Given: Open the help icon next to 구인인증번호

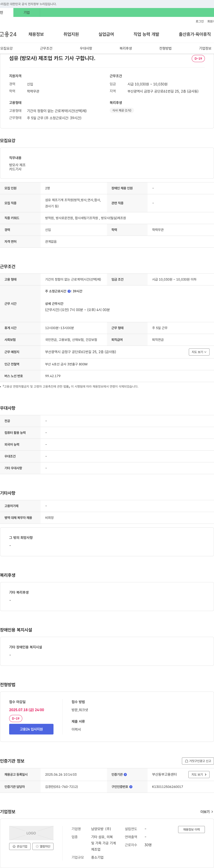Looking at the screenshot, I should pos(131,787).
